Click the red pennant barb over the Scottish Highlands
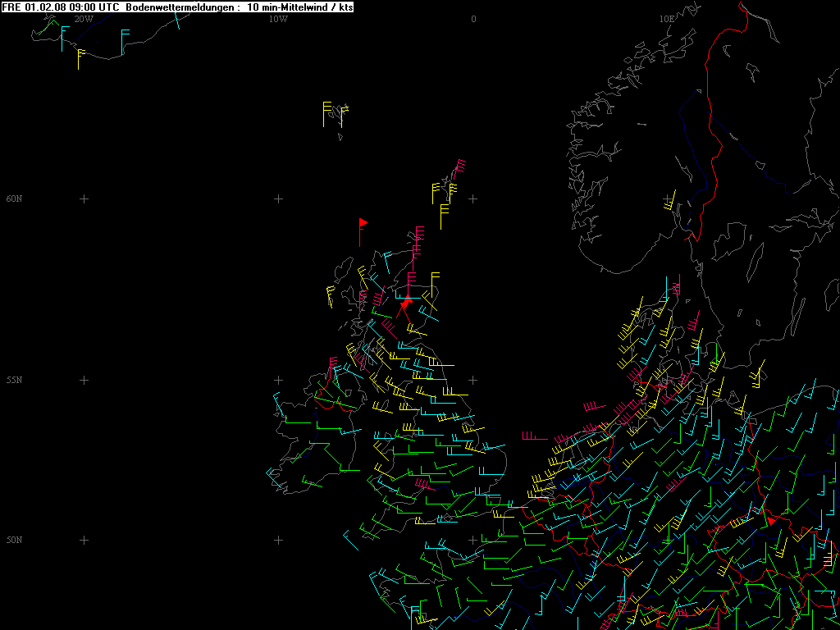 pos(404,304)
